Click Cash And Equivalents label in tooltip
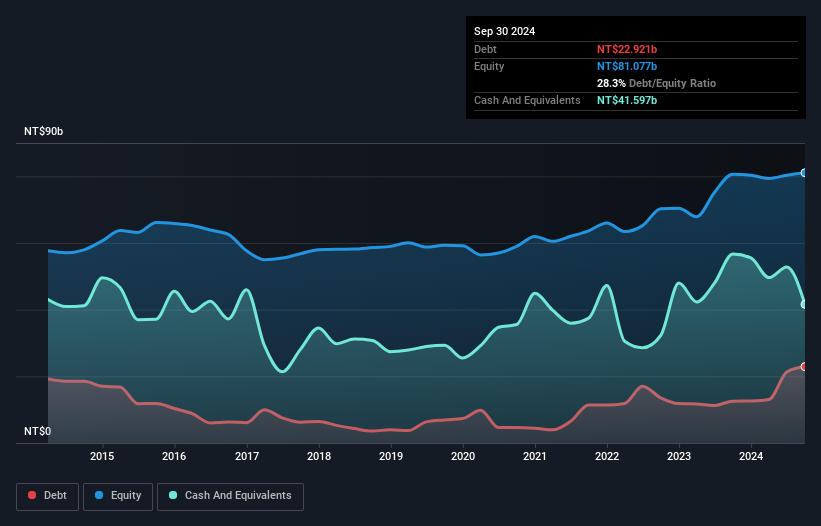This screenshot has width=821, height=526. tap(527, 100)
